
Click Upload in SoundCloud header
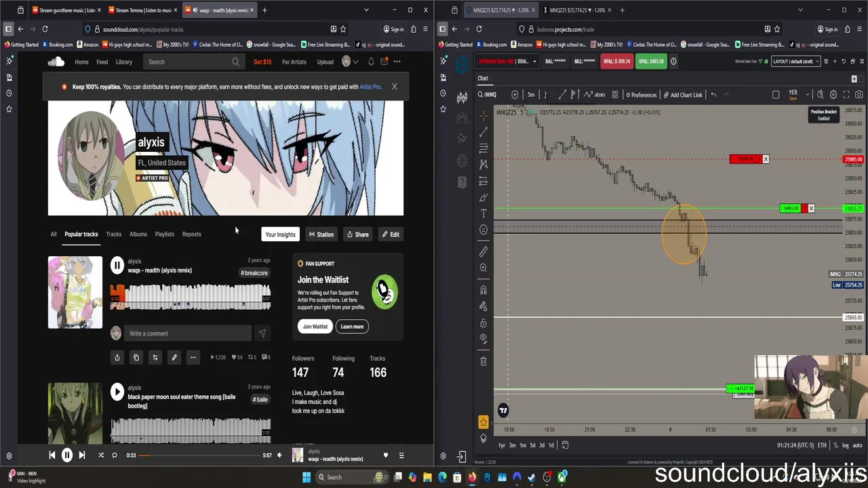325,62
